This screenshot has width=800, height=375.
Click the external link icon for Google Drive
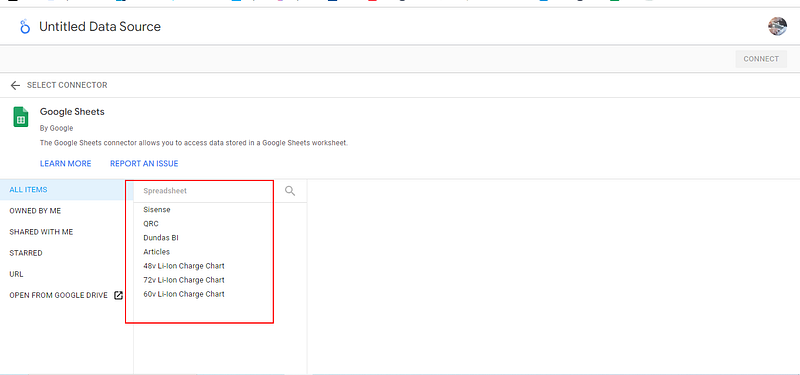click(118, 295)
